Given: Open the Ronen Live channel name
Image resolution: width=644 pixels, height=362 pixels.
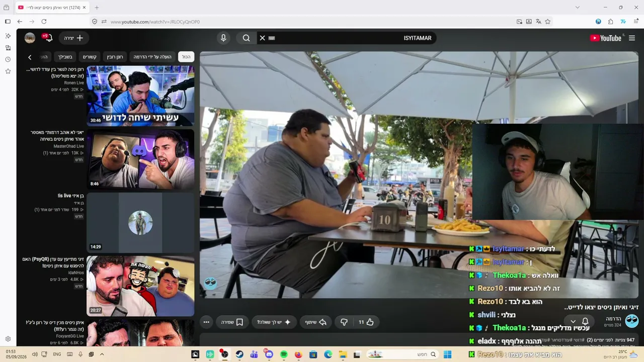Looking at the screenshot, I should tap(74, 83).
